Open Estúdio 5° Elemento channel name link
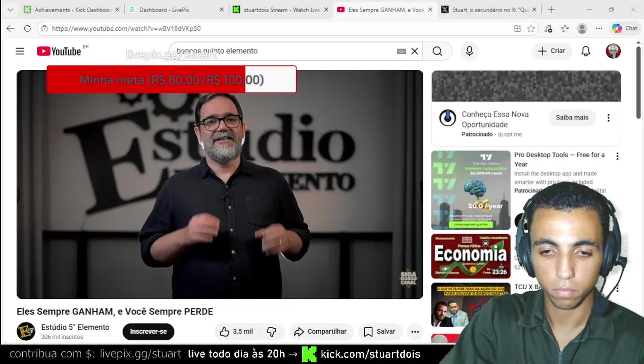This screenshot has width=644, height=364. tap(75, 328)
